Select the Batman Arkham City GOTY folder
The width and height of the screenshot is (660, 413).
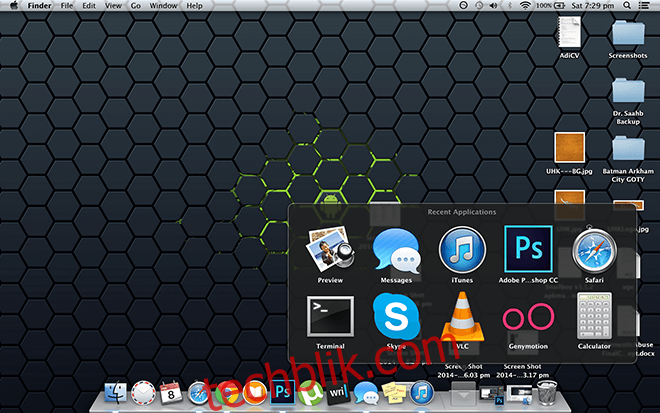(628, 158)
